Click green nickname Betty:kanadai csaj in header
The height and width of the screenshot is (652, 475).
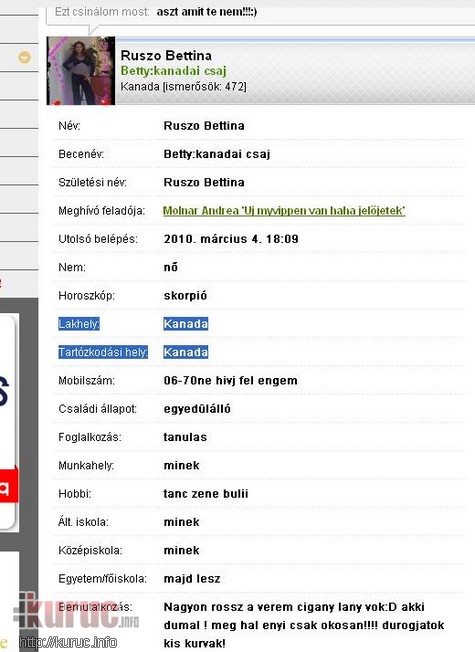tap(173, 71)
